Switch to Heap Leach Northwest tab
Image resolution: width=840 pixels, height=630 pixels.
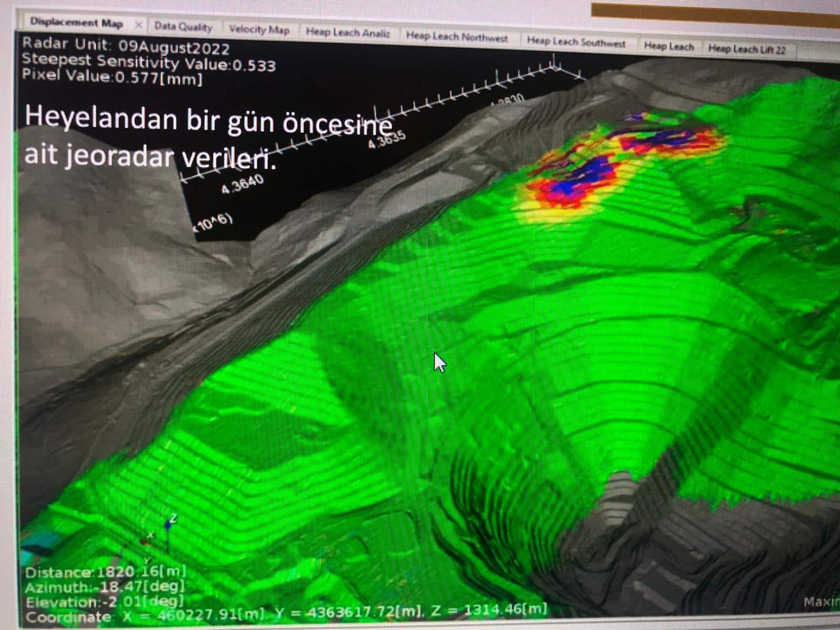point(457,37)
